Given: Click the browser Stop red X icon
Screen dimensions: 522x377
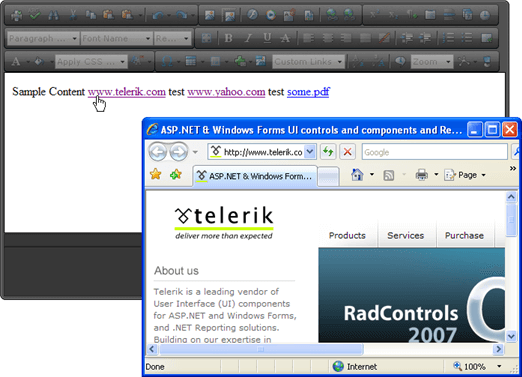Looking at the screenshot, I should click(347, 152).
